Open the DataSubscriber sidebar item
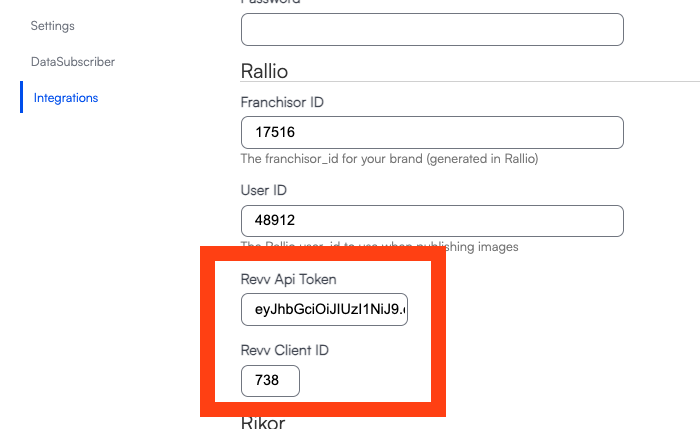 pos(72,61)
